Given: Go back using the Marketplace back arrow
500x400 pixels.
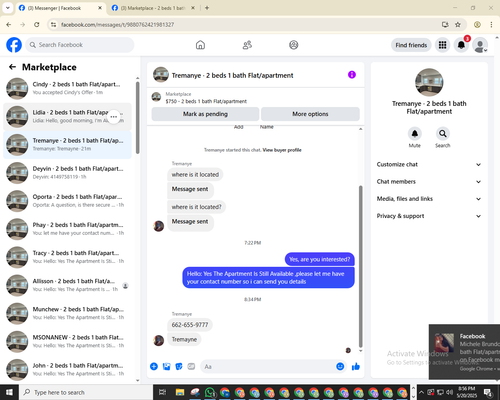Looking at the screenshot, I should [x=12, y=67].
